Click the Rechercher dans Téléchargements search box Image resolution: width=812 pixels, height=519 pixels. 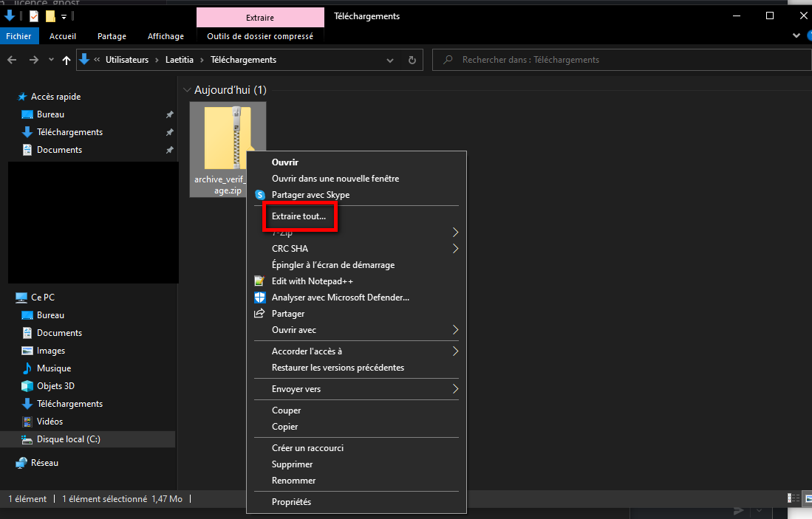click(621, 60)
